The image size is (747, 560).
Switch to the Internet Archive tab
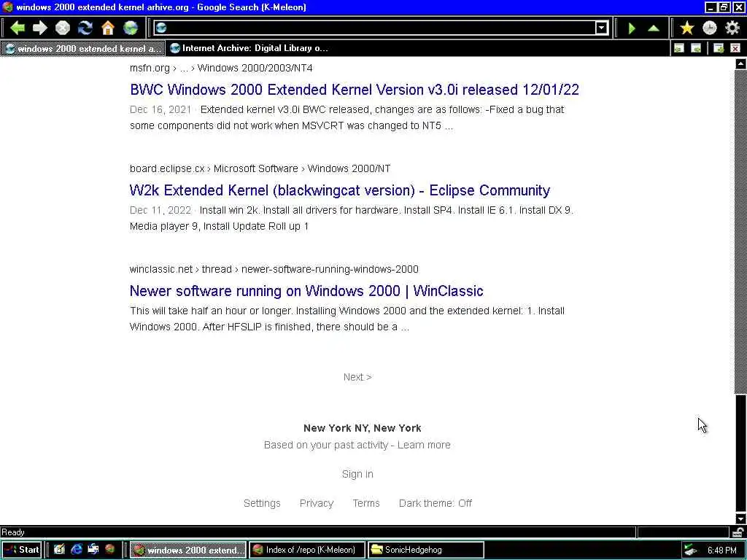coord(249,48)
